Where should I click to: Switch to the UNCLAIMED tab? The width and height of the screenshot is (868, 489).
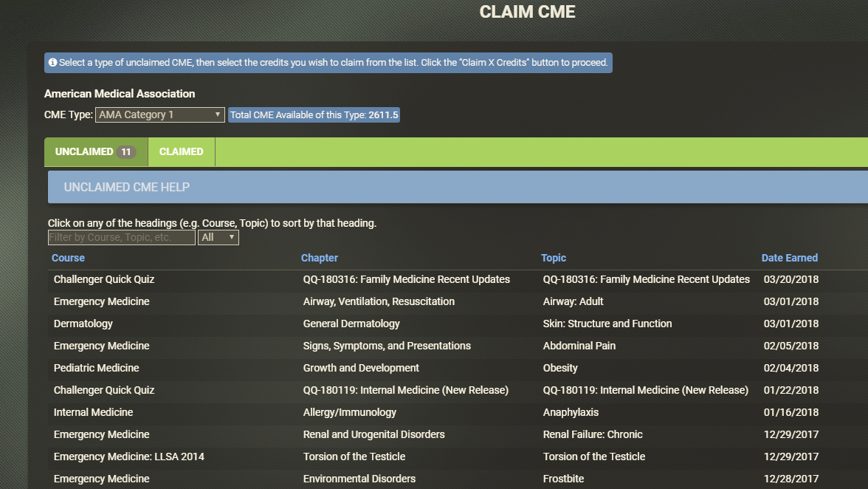[96, 151]
